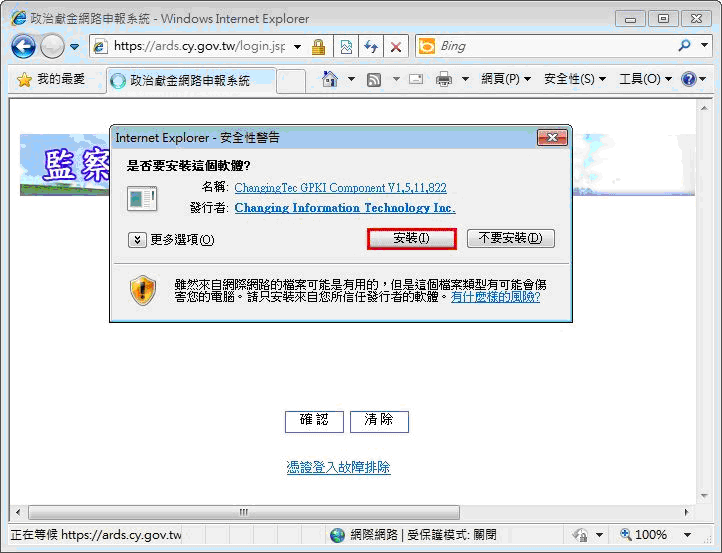The height and width of the screenshot is (553, 722).
Task: Open the 安全性(S) menu
Action: (575, 79)
